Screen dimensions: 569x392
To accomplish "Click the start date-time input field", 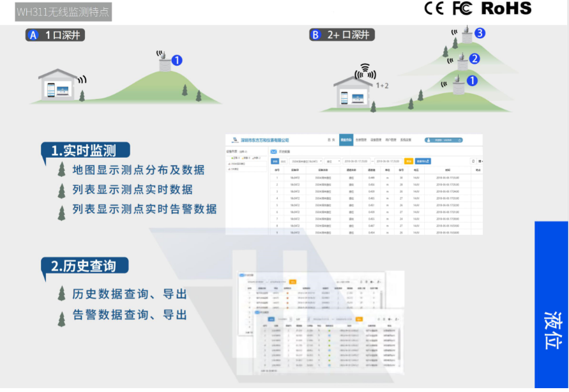I will [x=356, y=162].
